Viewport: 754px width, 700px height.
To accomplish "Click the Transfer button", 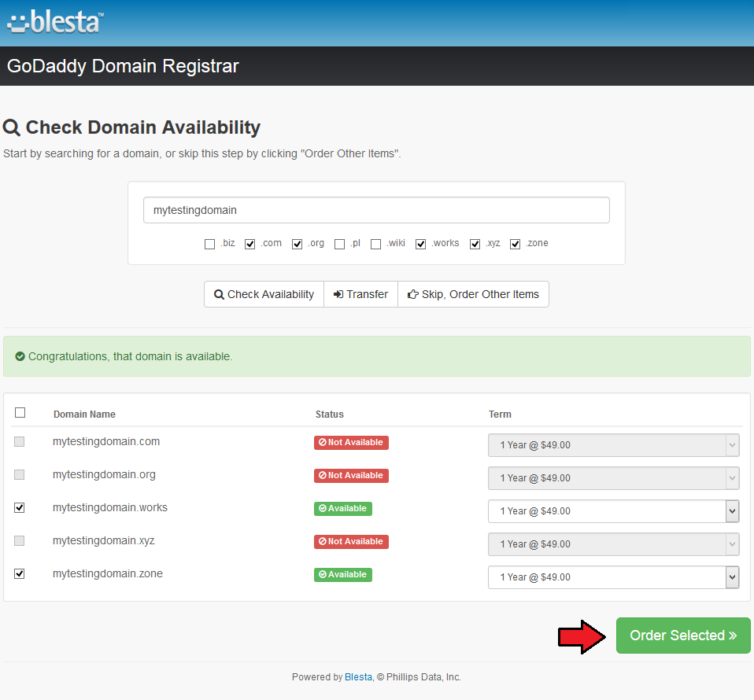I will pos(360,294).
